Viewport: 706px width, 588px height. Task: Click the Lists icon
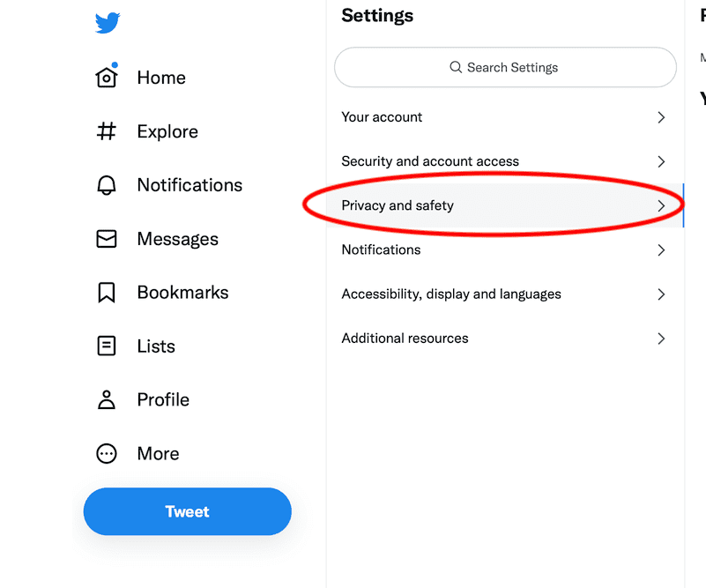(106, 346)
